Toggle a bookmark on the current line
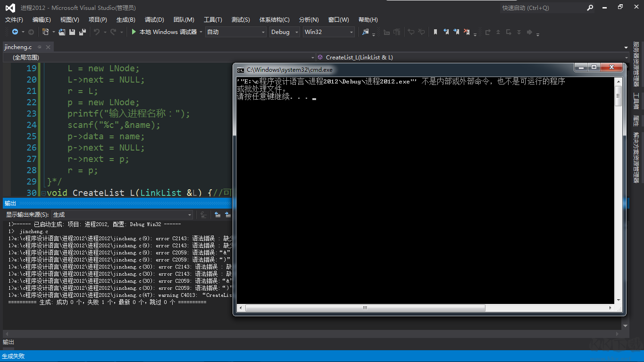This screenshot has height=362, width=644. point(435,32)
